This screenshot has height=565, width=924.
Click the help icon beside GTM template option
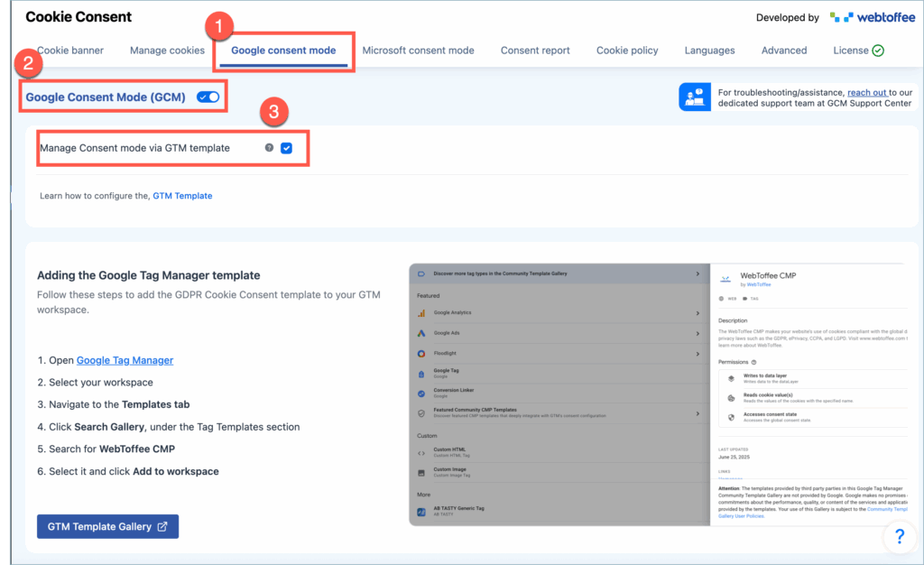click(x=269, y=148)
